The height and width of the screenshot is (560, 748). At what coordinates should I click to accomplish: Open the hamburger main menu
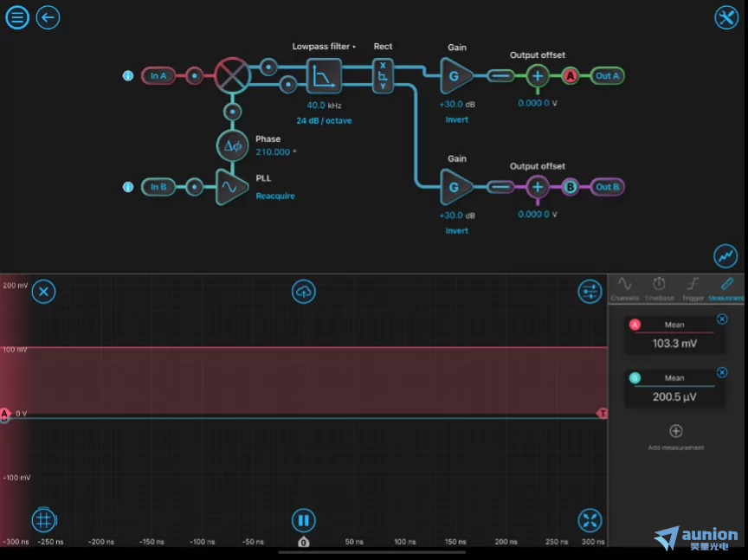pos(17,17)
